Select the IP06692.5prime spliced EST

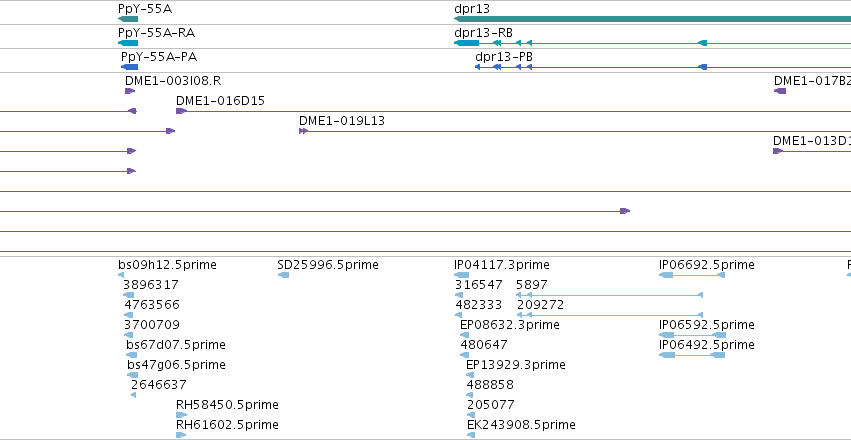(x=692, y=275)
